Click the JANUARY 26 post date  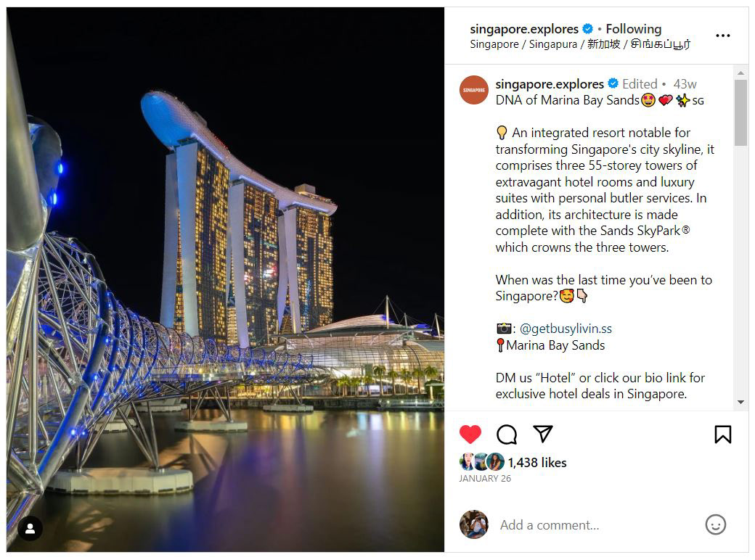[485, 479]
